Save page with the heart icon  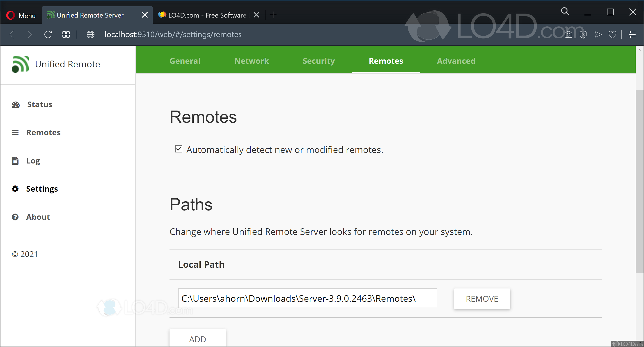coord(612,34)
